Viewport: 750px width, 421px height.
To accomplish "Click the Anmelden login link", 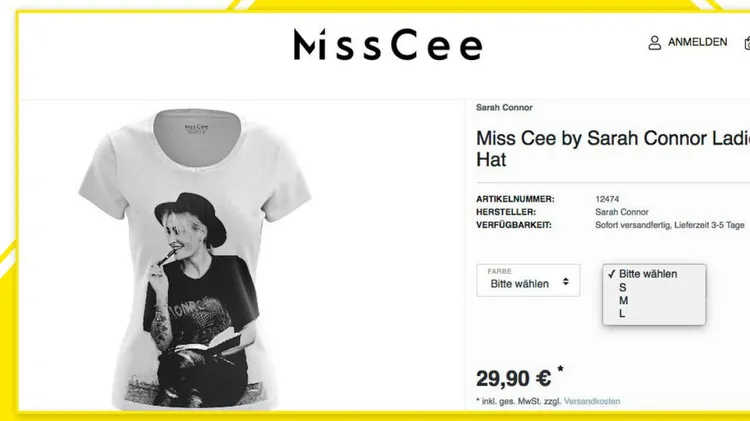I will coord(697,42).
